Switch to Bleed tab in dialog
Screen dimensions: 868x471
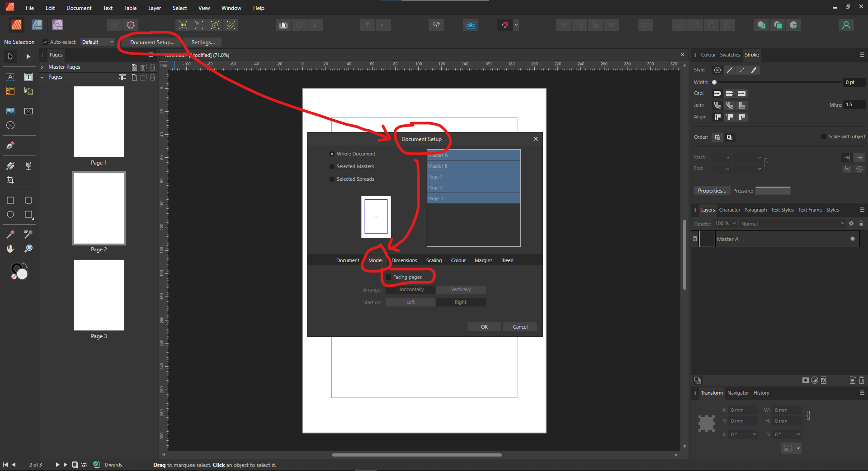point(507,260)
